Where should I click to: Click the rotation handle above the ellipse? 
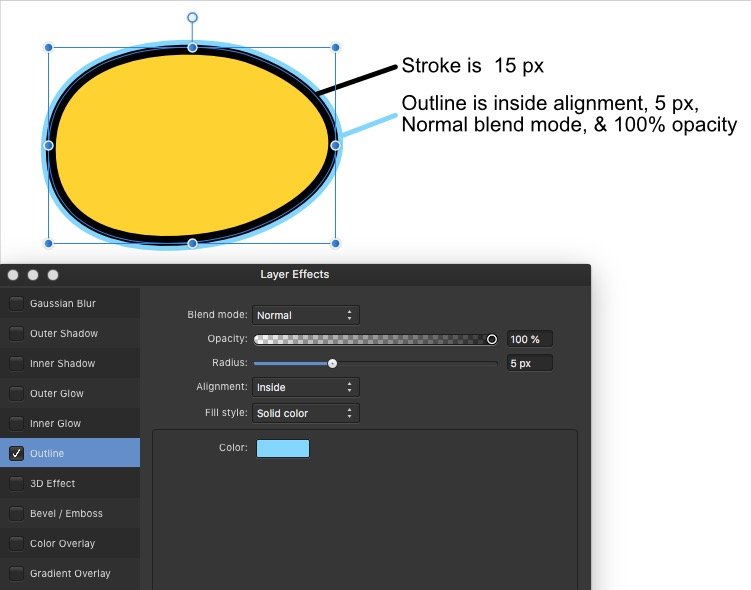point(192,18)
